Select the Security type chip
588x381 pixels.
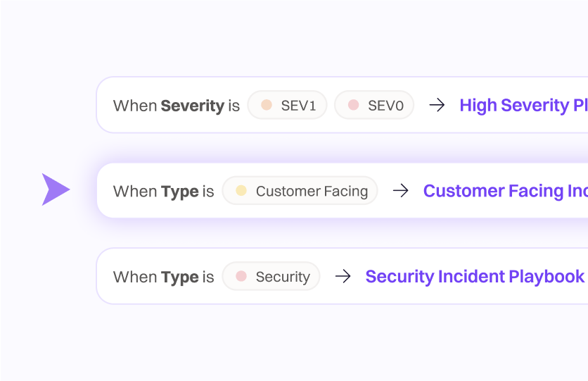click(x=271, y=277)
